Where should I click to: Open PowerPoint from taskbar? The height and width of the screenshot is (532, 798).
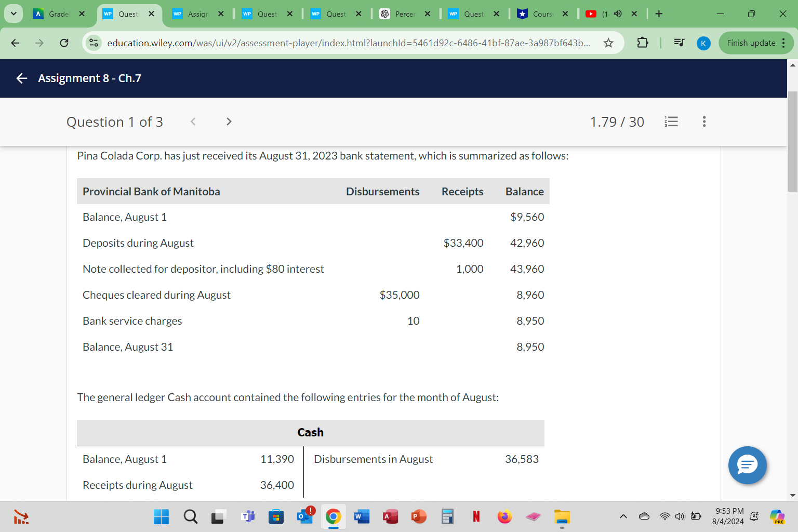419,516
